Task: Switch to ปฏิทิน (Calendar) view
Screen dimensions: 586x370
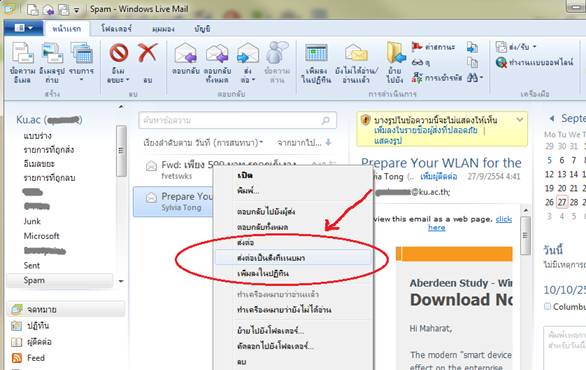Action: [x=30, y=326]
